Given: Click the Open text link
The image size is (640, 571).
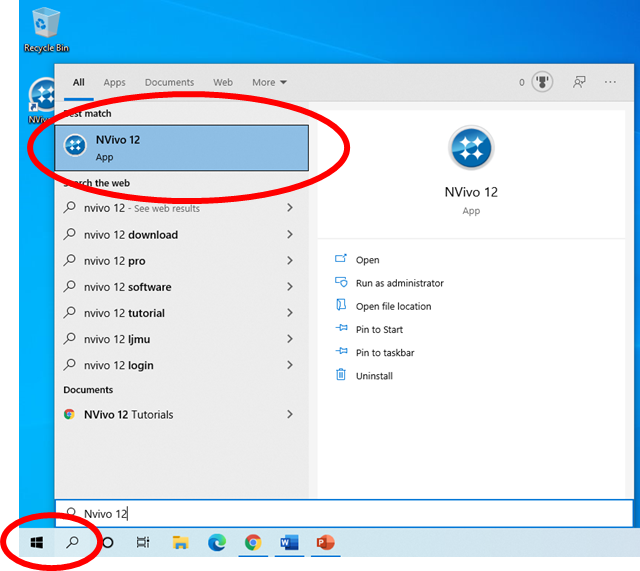Looking at the screenshot, I should (367, 260).
